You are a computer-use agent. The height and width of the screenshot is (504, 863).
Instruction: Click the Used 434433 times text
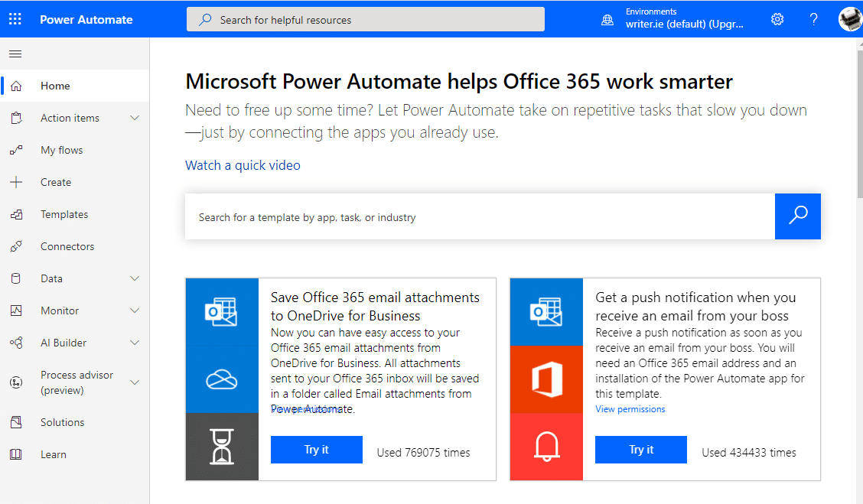[x=749, y=452]
